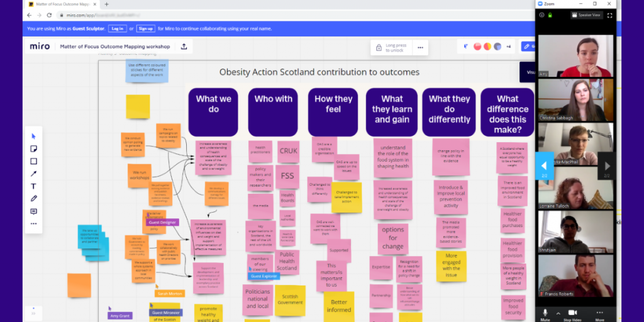Select the 'options for change' sticky note
The width and height of the screenshot is (644, 322).
point(392,238)
